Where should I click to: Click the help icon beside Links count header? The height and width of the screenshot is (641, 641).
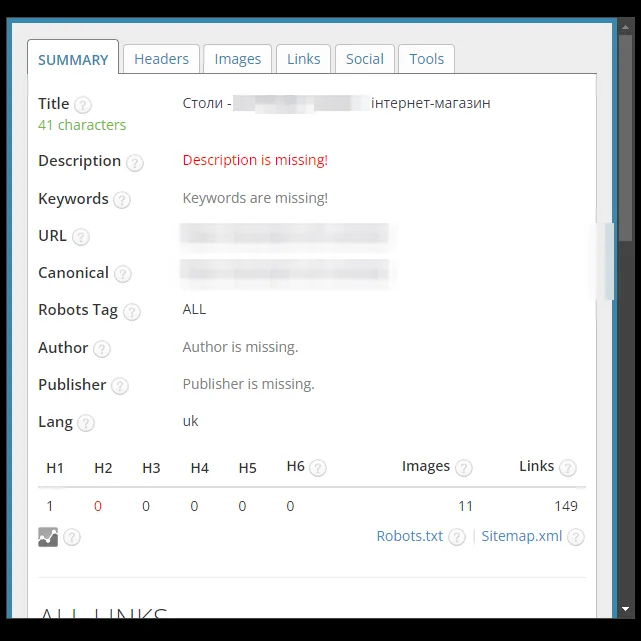567,468
